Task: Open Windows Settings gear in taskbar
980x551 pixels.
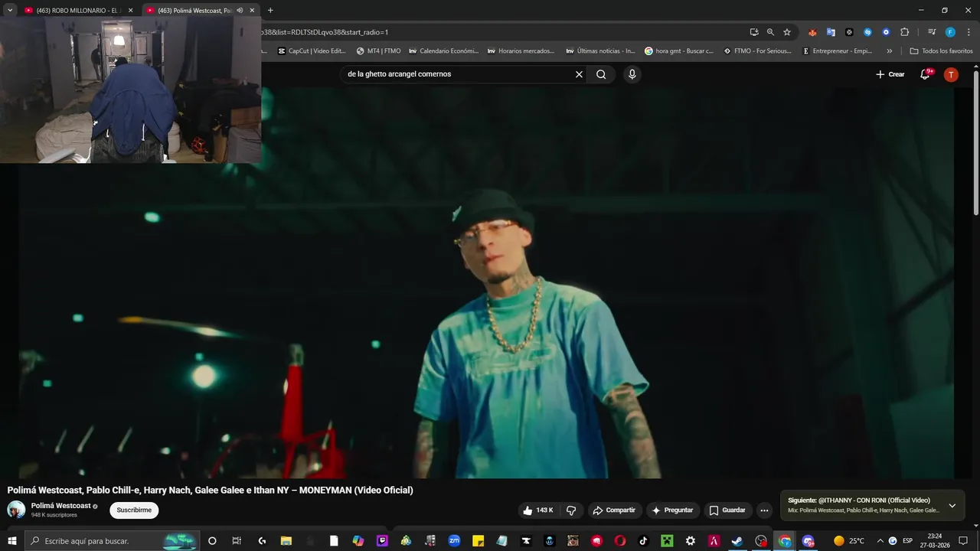Action: pyautogui.click(x=691, y=541)
